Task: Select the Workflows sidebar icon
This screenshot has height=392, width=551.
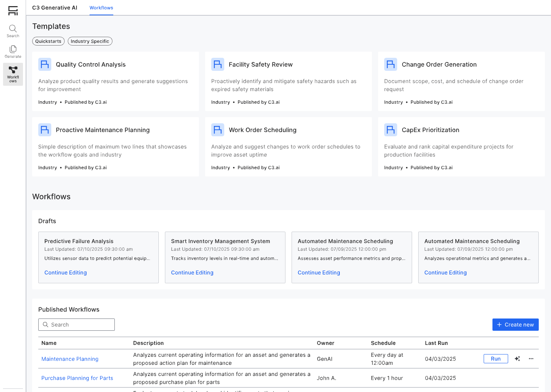Action: tap(13, 74)
